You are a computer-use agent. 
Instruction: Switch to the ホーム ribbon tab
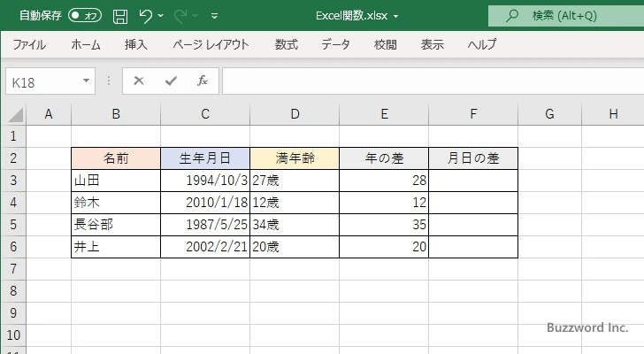[86, 44]
